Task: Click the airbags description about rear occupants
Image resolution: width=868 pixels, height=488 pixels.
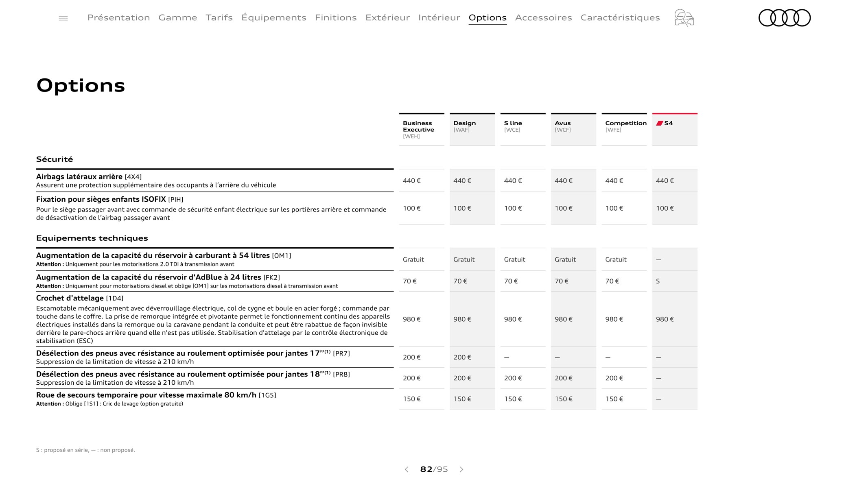Action: (156, 185)
